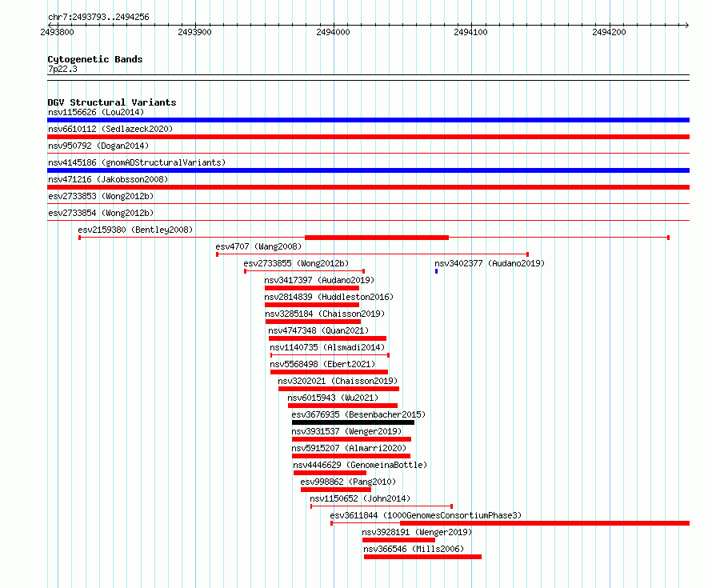Click the esv3676935 (Besenbacher2015) label
712x588 pixels.
[x=358, y=414]
